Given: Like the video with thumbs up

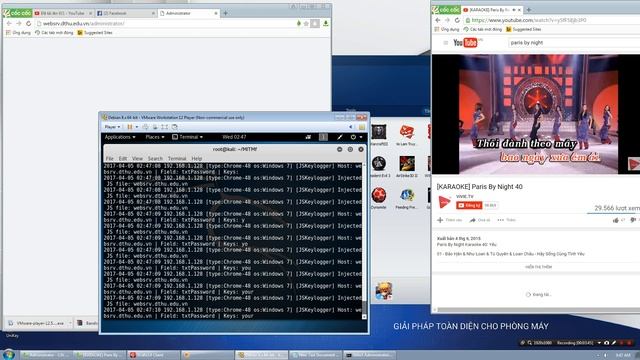Looking at the screenshot, I should tap(616, 220).
